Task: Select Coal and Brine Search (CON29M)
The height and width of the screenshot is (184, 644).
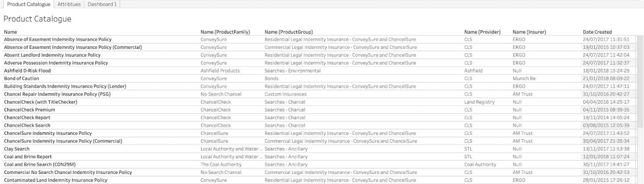Action: [40, 164]
